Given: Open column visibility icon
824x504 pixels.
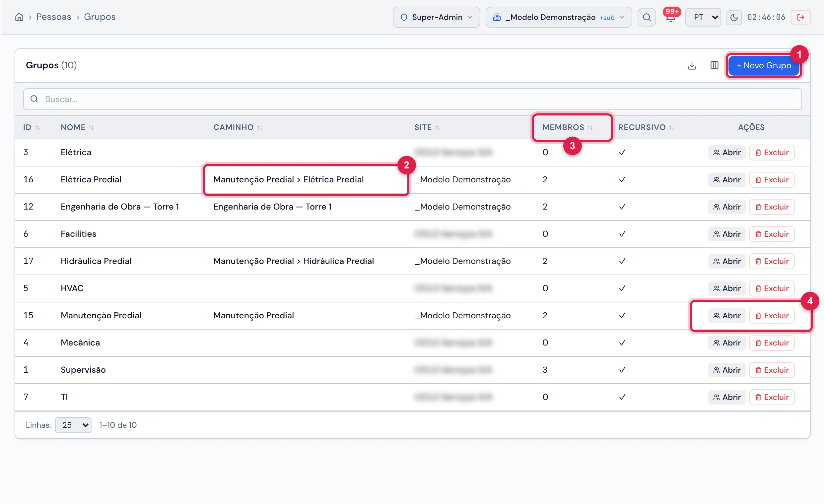Looking at the screenshot, I should coord(714,65).
